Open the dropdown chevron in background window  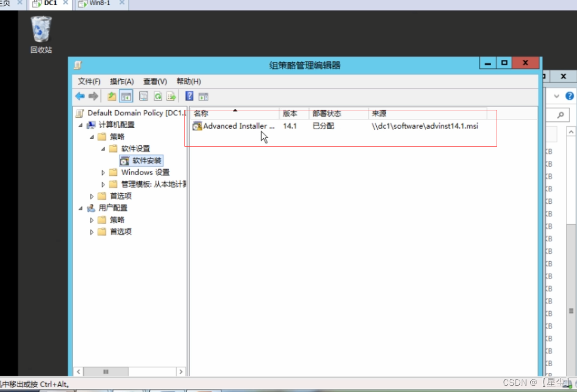[557, 96]
